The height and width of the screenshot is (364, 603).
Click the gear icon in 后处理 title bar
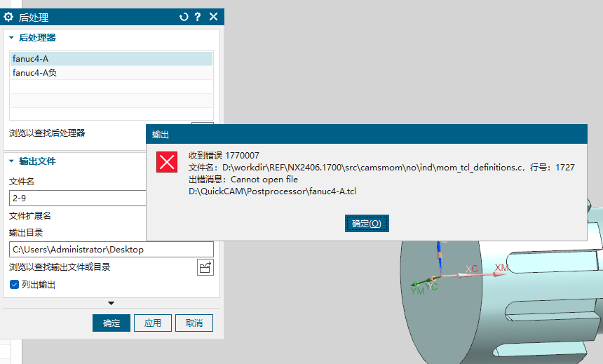(x=9, y=17)
